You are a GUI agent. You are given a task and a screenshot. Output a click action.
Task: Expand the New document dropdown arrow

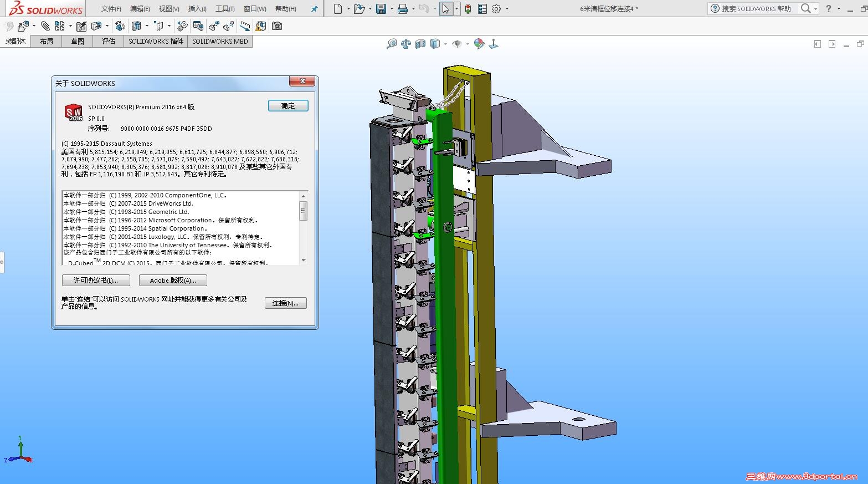[348, 9]
